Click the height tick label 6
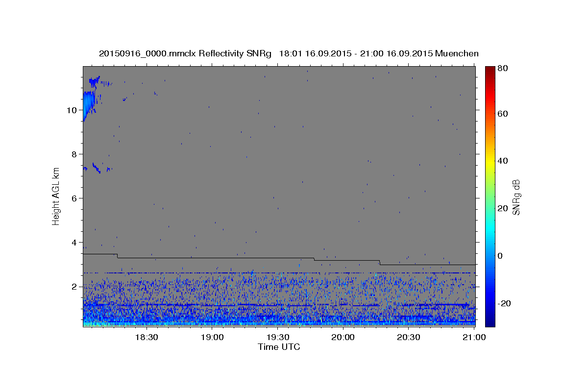 pos(75,198)
